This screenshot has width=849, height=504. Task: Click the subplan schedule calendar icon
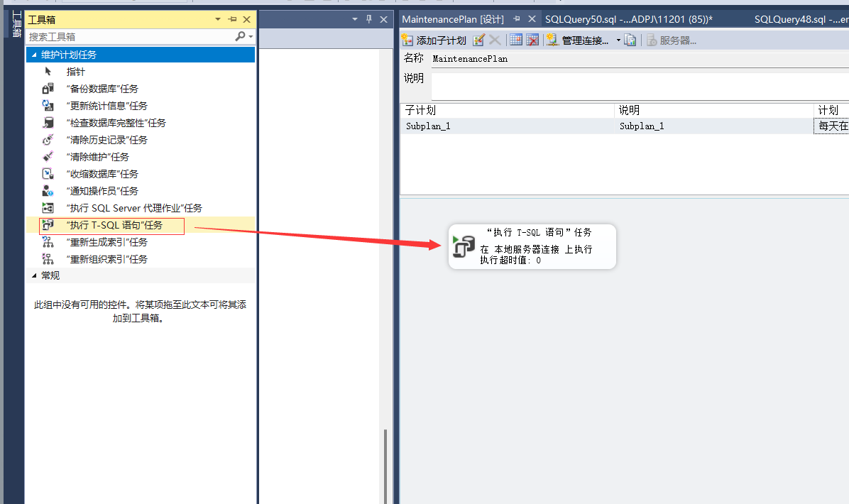pyautogui.click(x=516, y=40)
